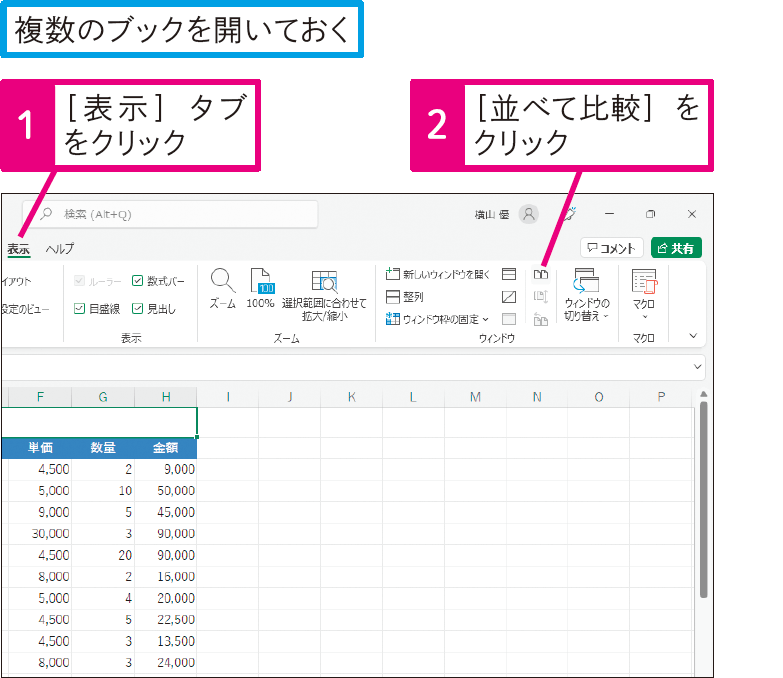Click the Split window icon
The image size is (783, 678).
click(x=509, y=274)
